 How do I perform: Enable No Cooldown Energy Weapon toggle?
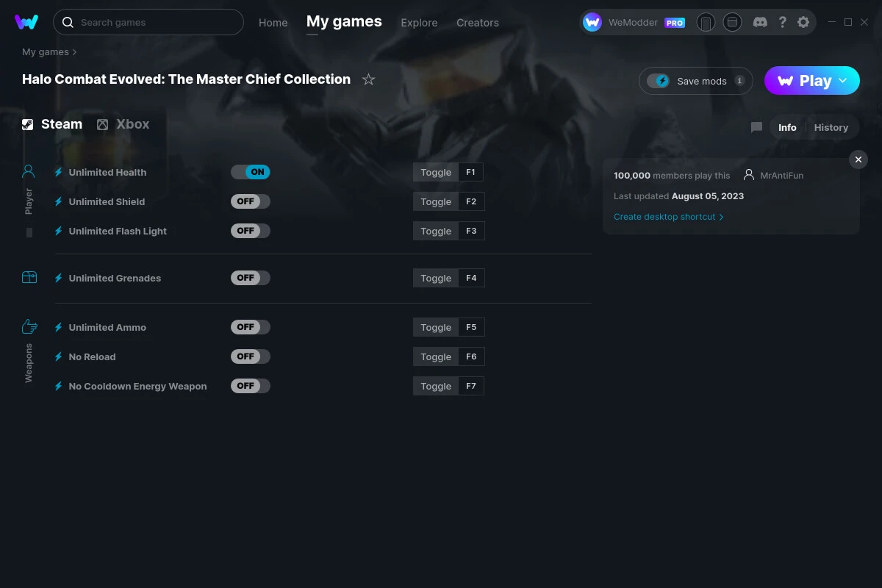[251, 386]
